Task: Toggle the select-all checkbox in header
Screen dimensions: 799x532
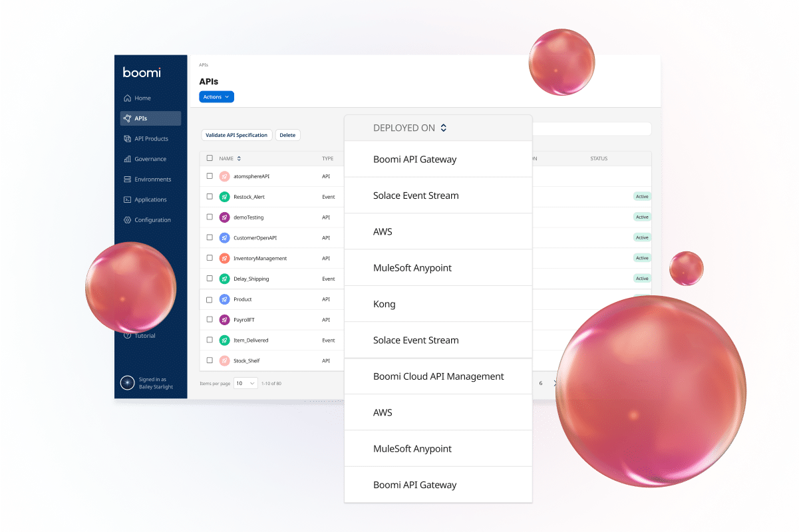Action: [x=210, y=158]
